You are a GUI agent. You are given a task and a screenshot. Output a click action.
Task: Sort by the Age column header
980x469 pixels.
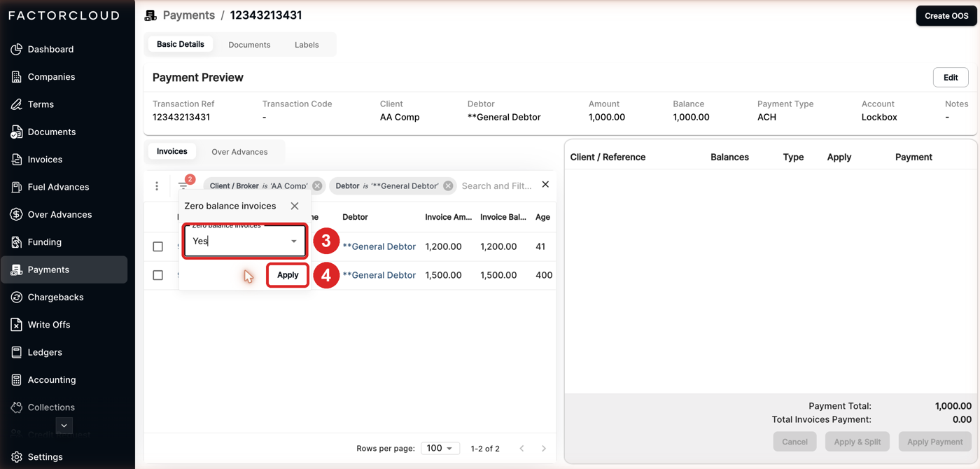tap(542, 217)
